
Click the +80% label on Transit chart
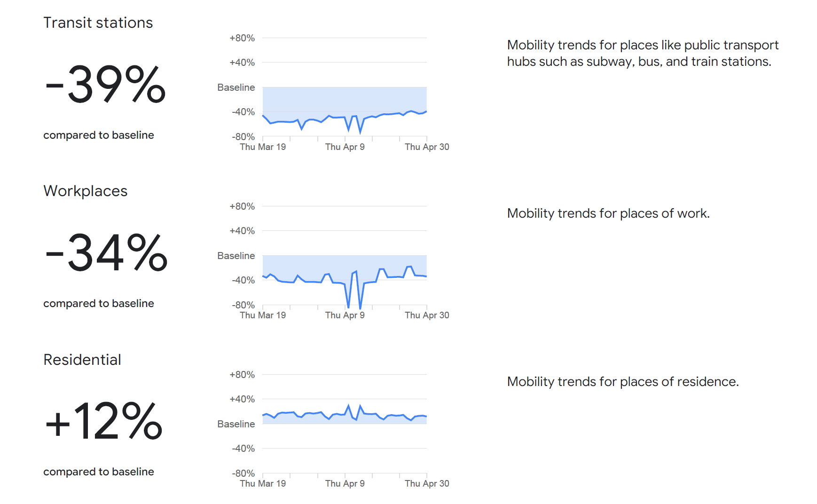(242, 38)
